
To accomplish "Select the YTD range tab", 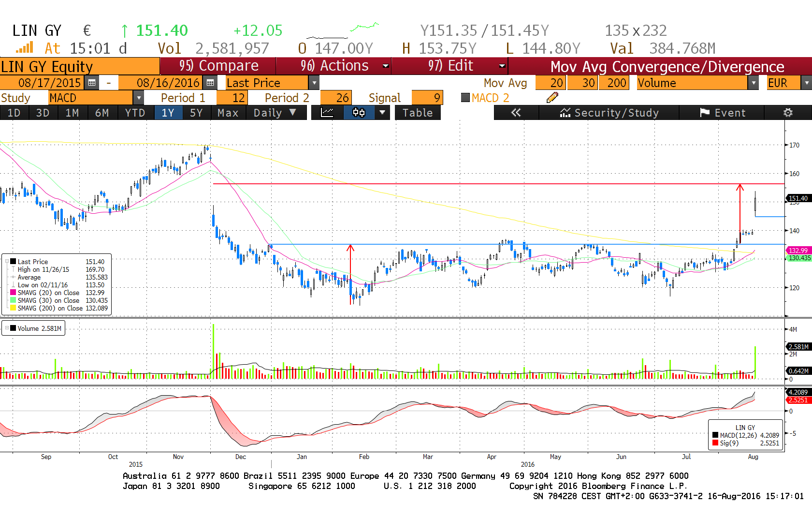I will pos(135,113).
